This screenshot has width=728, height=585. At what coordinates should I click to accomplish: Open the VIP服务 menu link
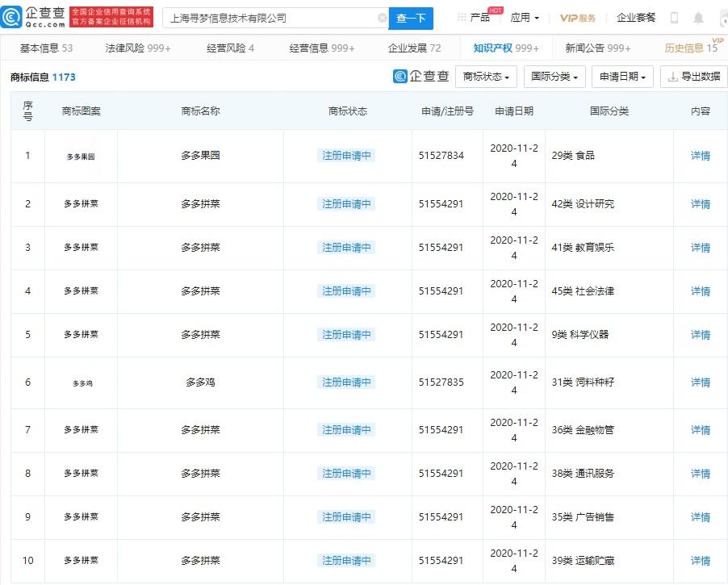(578, 18)
